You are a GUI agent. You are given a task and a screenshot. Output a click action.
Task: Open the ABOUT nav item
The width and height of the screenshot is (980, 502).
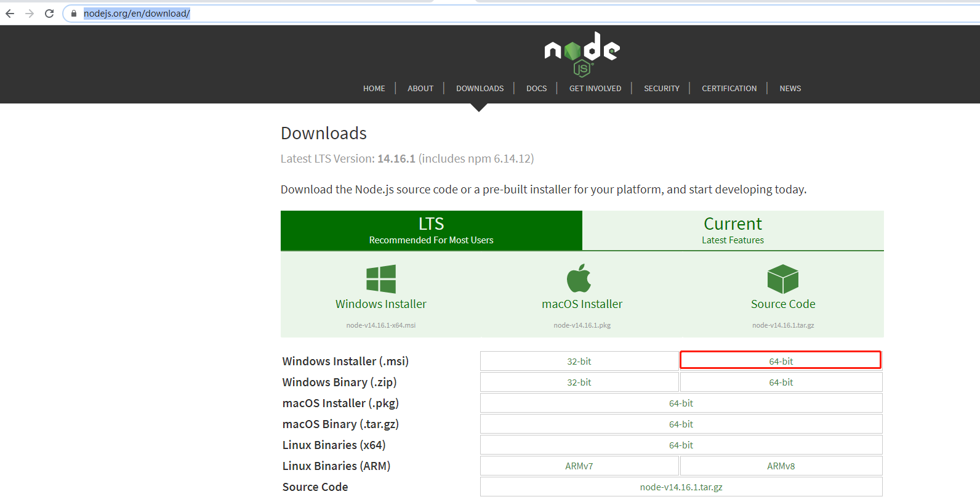[x=420, y=89]
